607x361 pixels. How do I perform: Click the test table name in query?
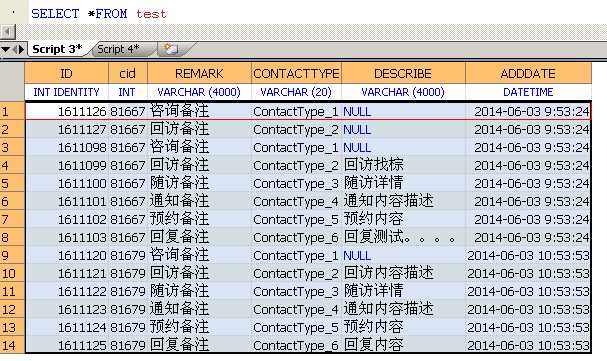[151, 14]
